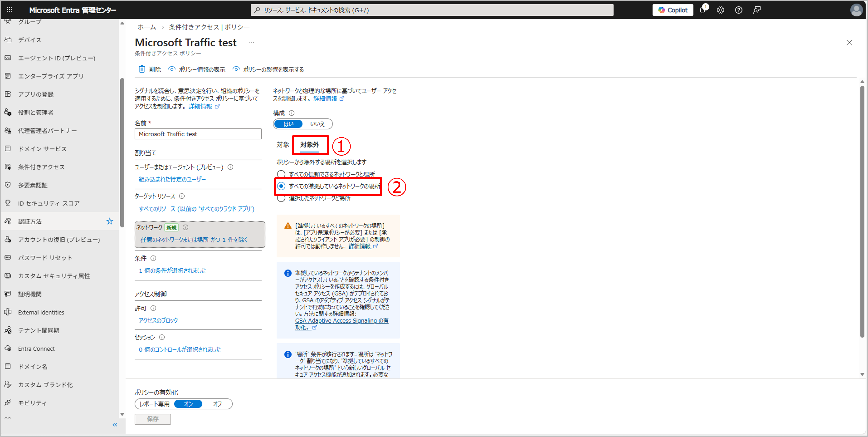Open the ellipsis menu beside policy title
This screenshot has height=437, width=868.
tap(251, 43)
